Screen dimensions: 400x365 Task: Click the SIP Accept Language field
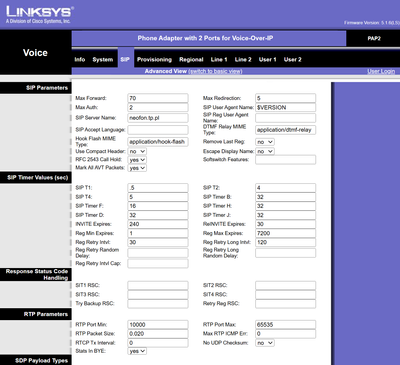click(x=158, y=130)
